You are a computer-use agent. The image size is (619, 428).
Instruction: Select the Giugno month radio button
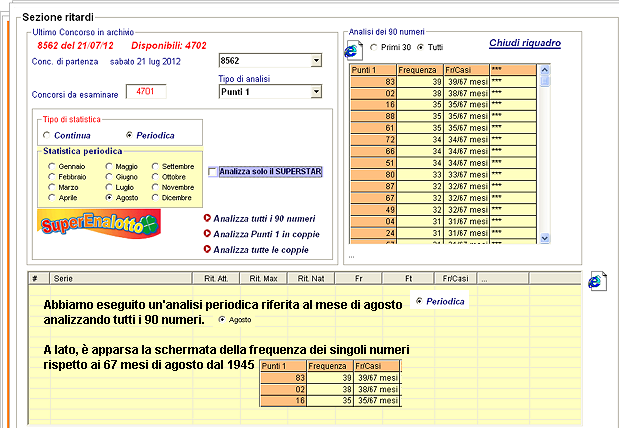(109, 176)
